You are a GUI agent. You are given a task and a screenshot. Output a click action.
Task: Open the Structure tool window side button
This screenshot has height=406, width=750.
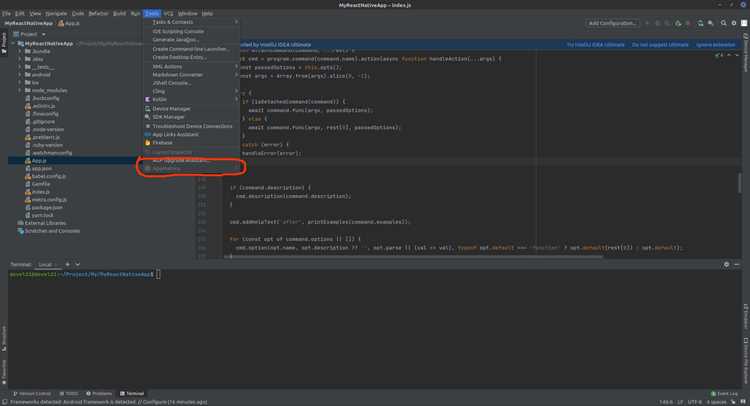(x=4, y=338)
